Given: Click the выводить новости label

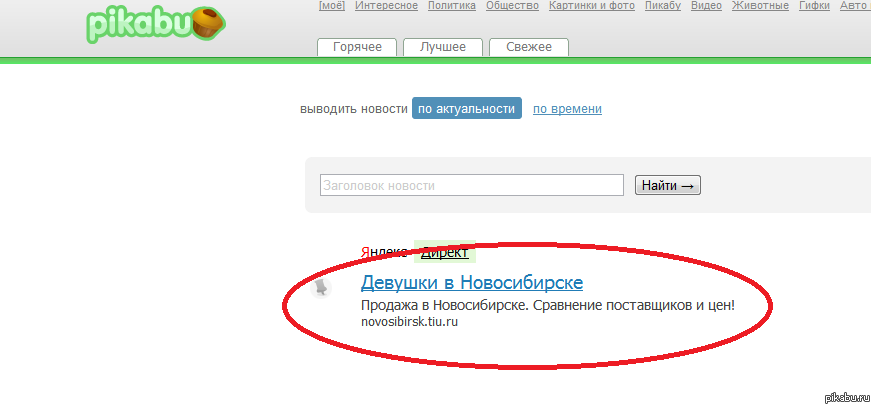Looking at the screenshot, I should pos(354,109).
